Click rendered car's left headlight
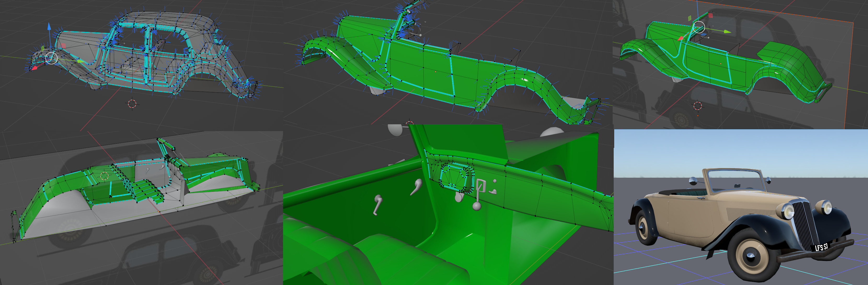 point(790,211)
